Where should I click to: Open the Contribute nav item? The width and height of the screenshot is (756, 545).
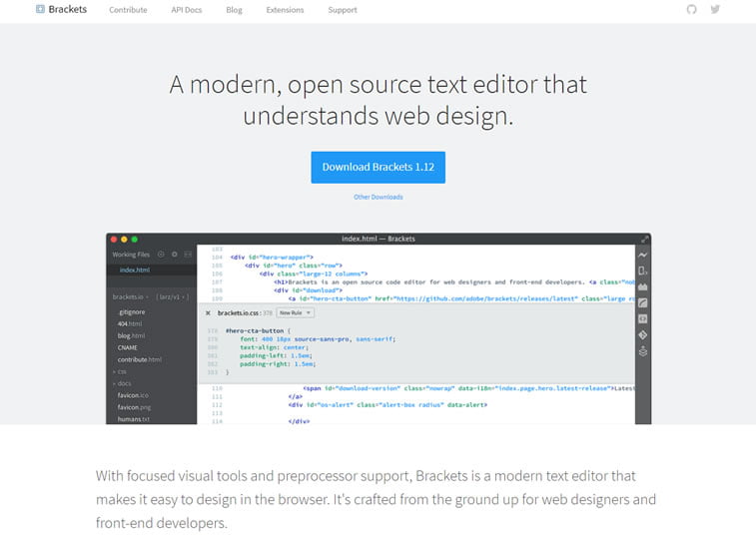128,10
